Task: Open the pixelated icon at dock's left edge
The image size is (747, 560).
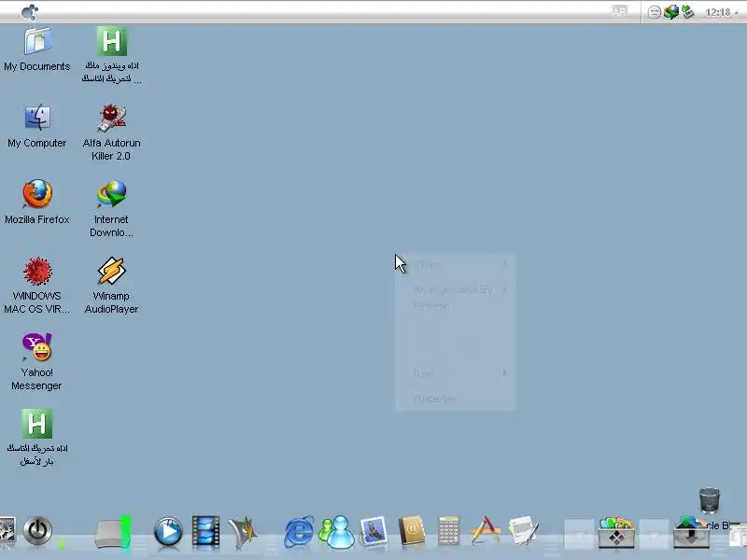Action: (x=7, y=530)
